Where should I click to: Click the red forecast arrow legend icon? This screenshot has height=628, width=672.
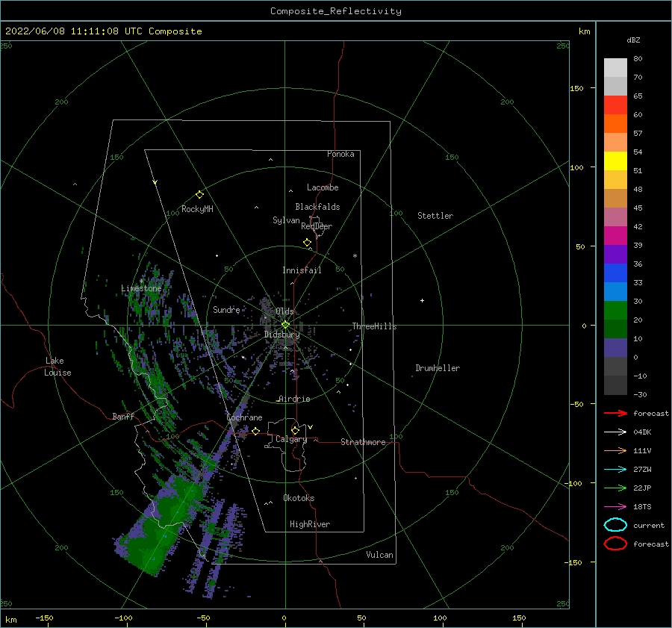click(615, 413)
